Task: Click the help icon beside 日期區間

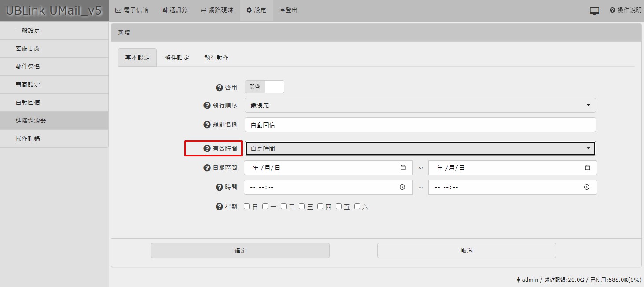Action: [207, 168]
